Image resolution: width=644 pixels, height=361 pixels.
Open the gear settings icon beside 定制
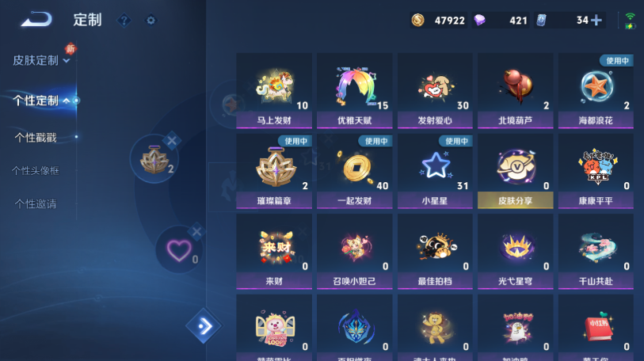[151, 20]
